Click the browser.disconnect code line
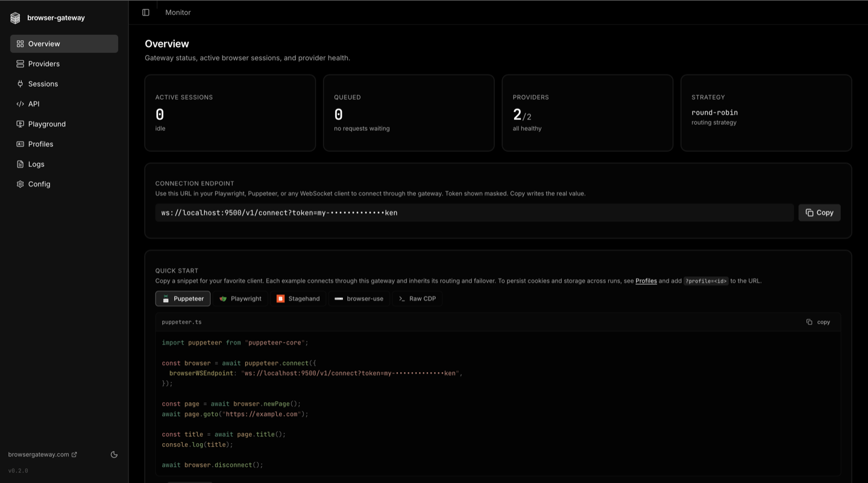This screenshot has width=868, height=483. pyautogui.click(x=213, y=465)
